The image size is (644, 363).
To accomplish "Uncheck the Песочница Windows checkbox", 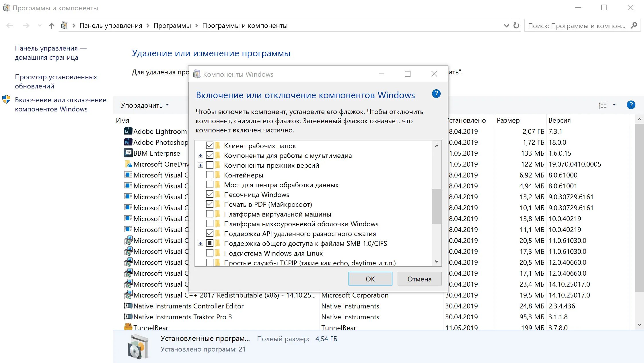I will click(210, 194).
